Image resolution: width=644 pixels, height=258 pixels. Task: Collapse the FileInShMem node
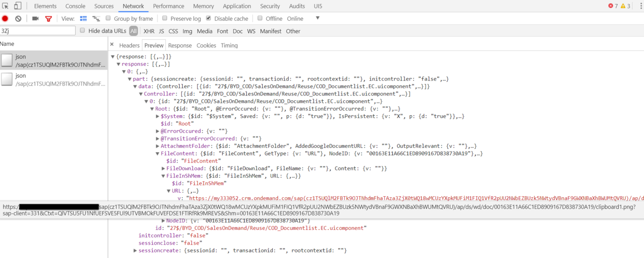click(164, 176)
